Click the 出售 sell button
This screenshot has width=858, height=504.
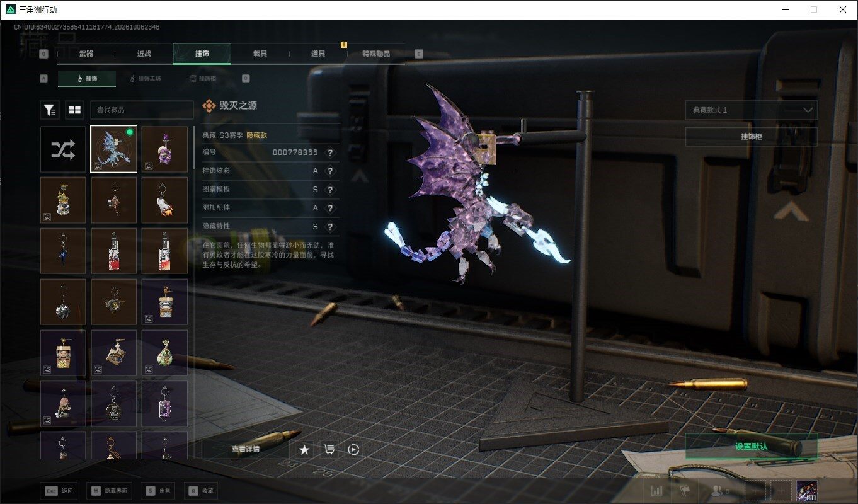[x=157, y=491]
